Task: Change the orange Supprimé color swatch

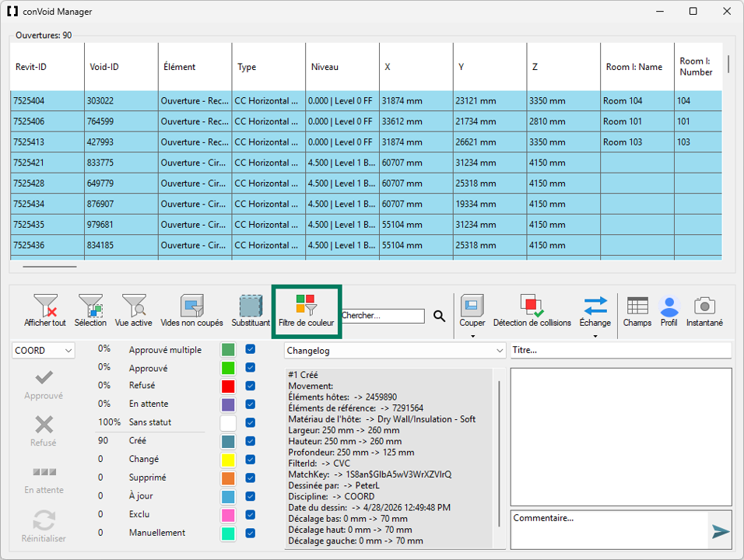Action: (x=228, y=478)
